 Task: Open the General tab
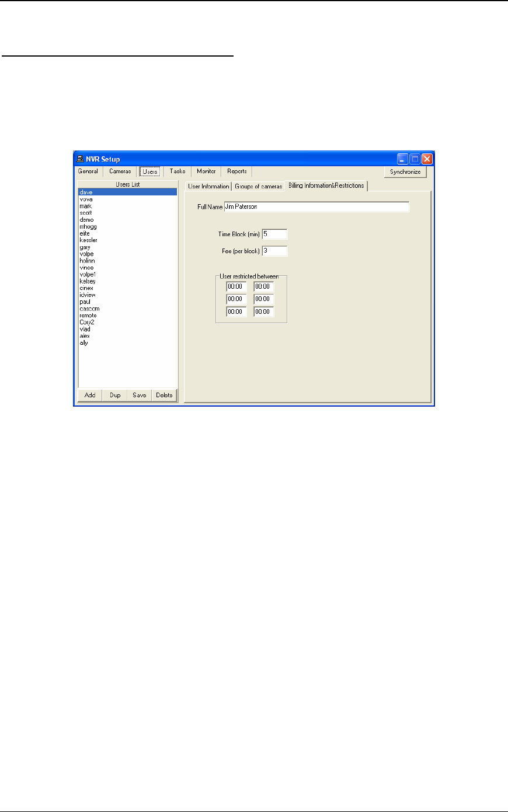[88, 171]
